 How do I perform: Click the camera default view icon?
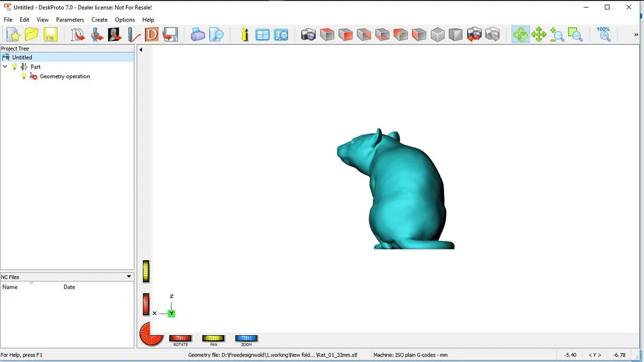point(308,35)
